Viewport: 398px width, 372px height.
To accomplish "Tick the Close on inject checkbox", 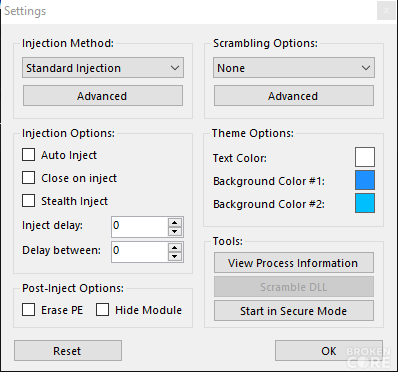I will 28,178.
